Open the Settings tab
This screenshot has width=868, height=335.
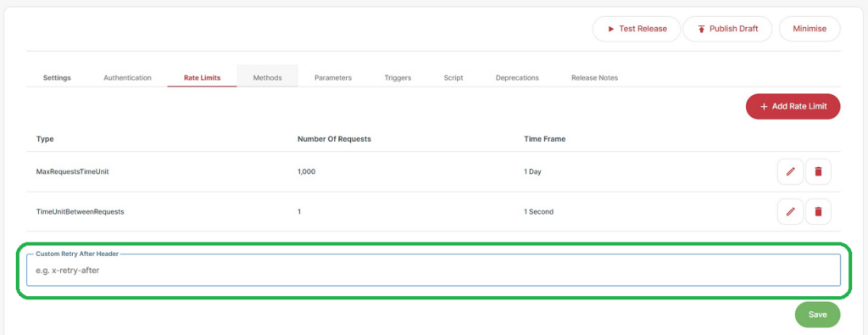pos(57,77)
